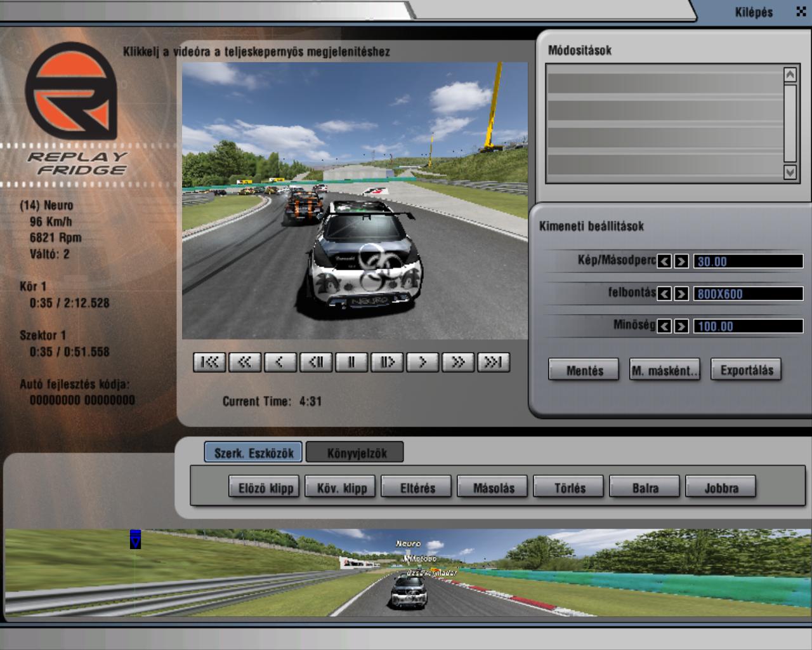
Task: Lower the Minőség quality value
Action: (x=664, y=326)
